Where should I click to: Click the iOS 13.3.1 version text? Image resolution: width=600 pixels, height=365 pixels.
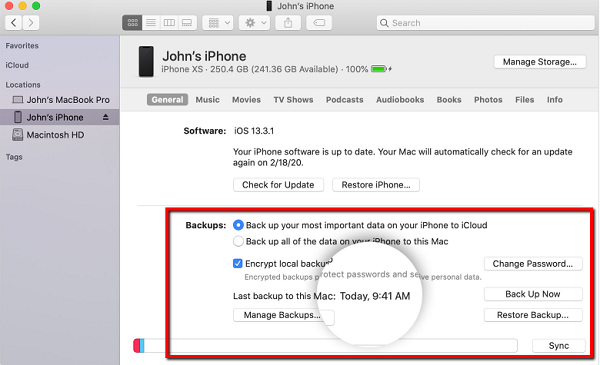[254, 131]
